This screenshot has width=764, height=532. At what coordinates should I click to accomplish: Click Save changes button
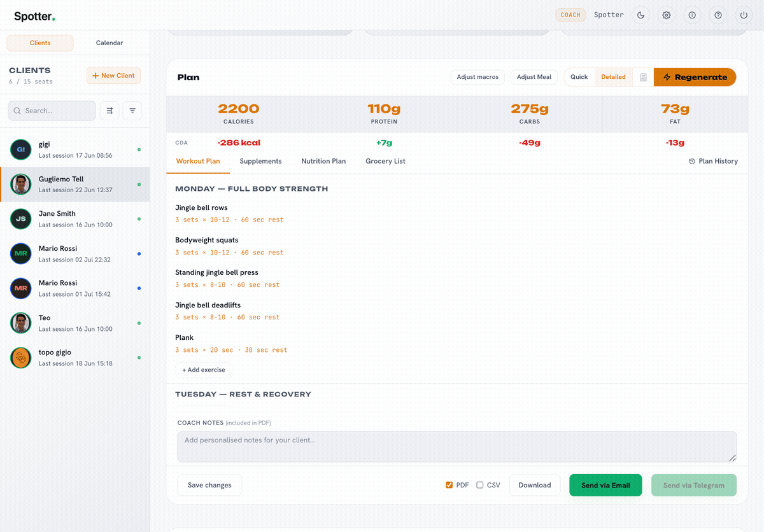209,485
